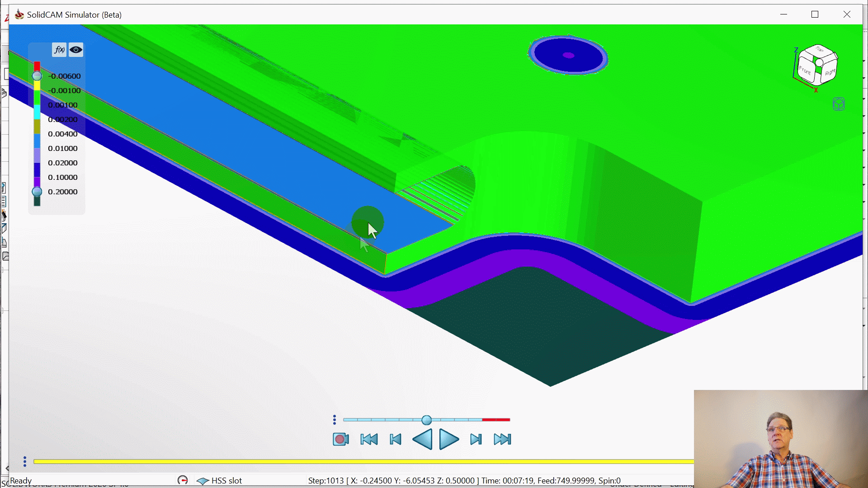The width and height of the screenshot is (868, 488).
Task: Step back to previous operation
Action: click(x=396, y=439)
